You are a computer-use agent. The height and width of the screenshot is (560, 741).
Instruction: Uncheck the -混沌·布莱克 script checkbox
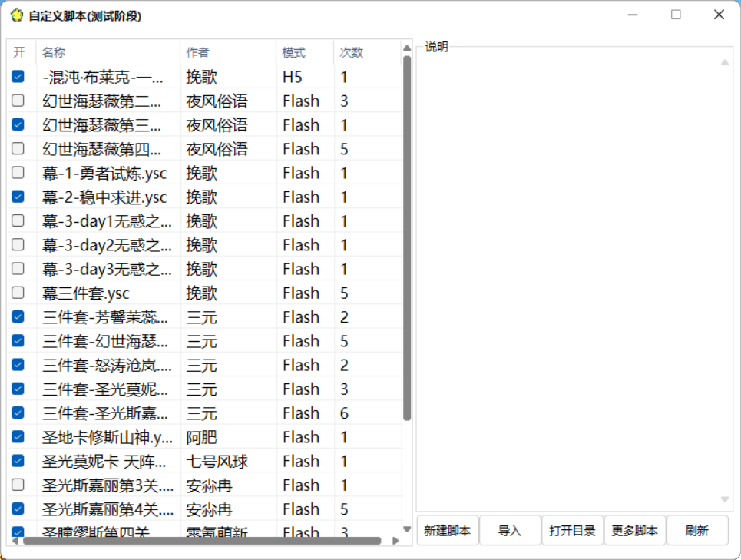coord(18,77)
